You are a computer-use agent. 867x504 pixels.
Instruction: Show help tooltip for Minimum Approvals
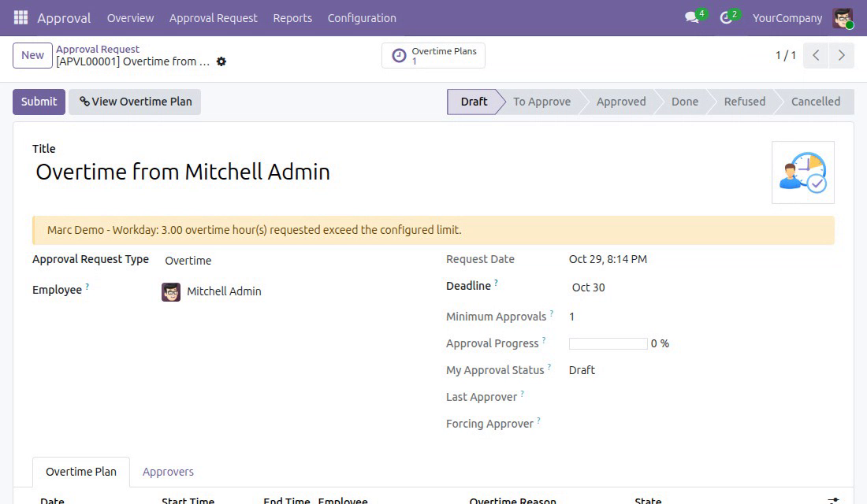coord(551,313)
